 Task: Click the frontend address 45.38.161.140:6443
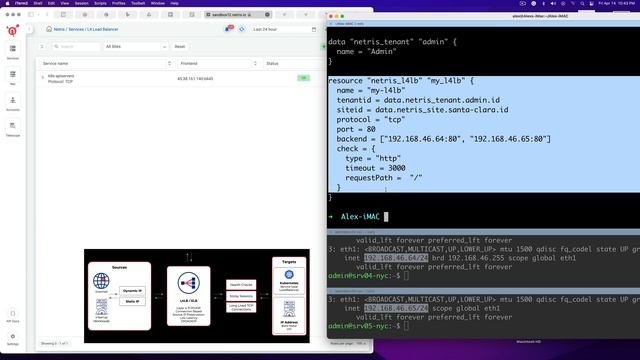tap(195, 79)
